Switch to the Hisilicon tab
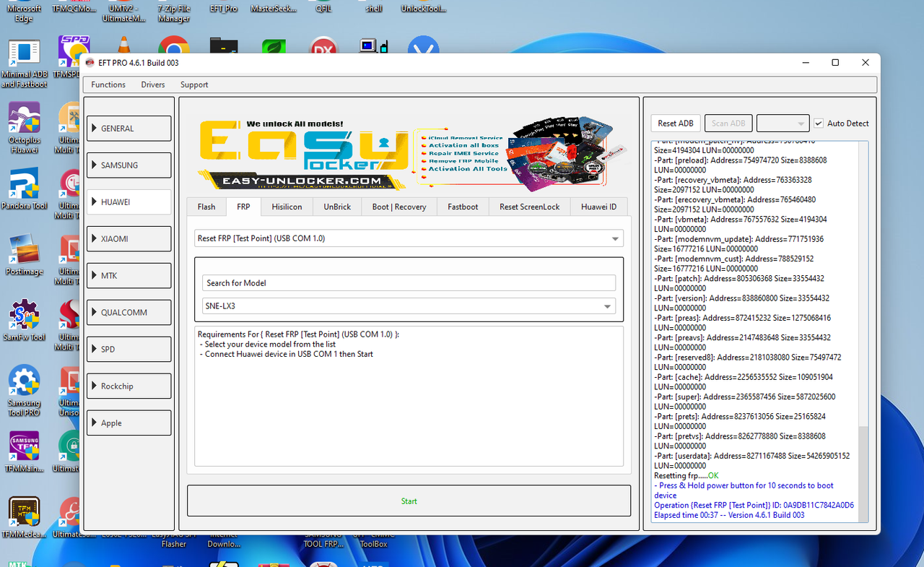 (x=287, y=207)
